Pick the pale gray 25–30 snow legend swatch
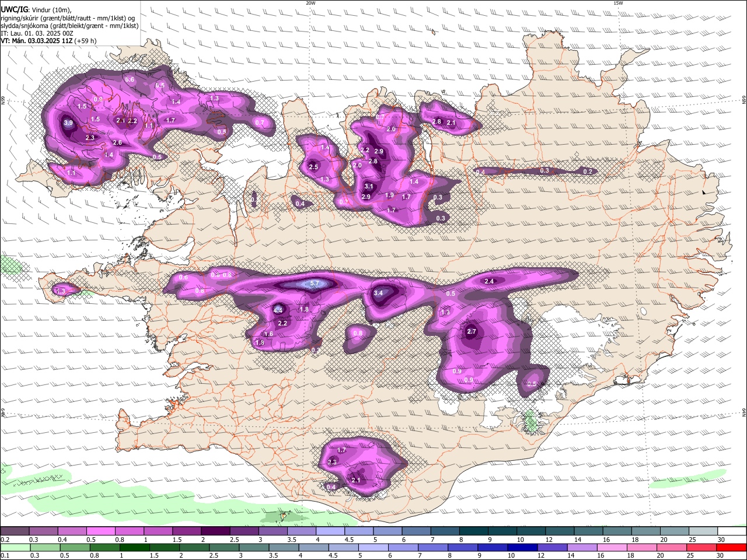The width and height of the screenshot is (747, 560). (x=703, y=531)
